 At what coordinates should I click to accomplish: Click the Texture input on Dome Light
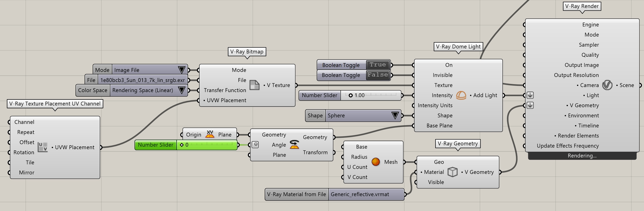tap(443, 85)
